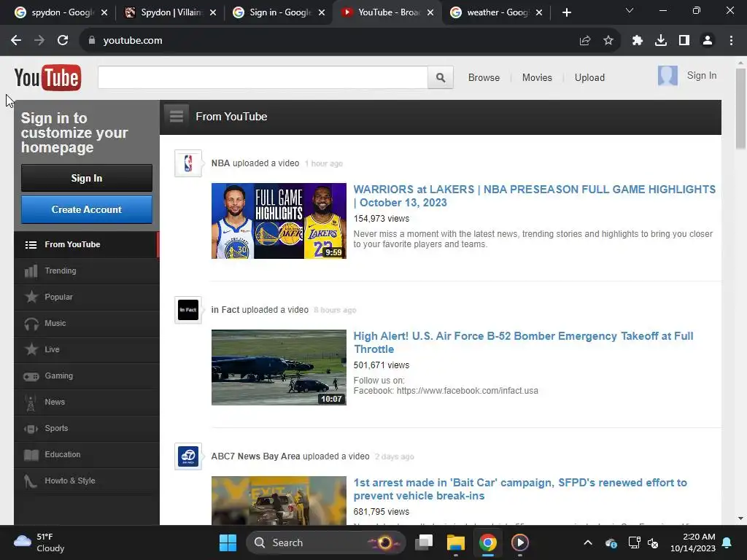Select From YouTube in the sidebar

(87, 245)
